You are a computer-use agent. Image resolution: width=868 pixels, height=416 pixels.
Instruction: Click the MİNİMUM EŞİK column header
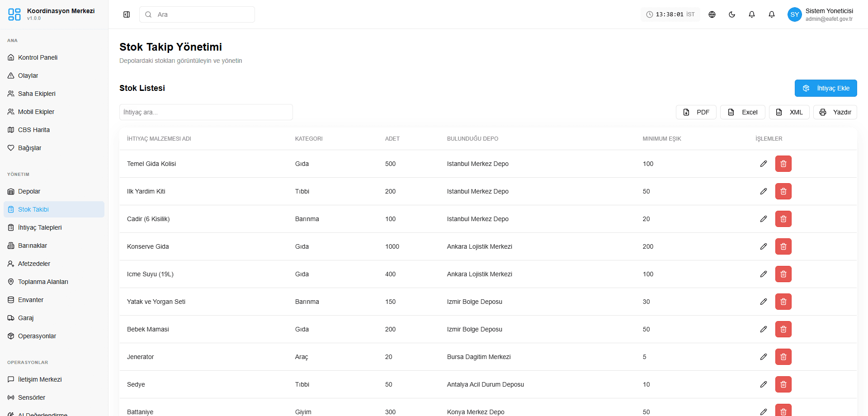(662, 139)
